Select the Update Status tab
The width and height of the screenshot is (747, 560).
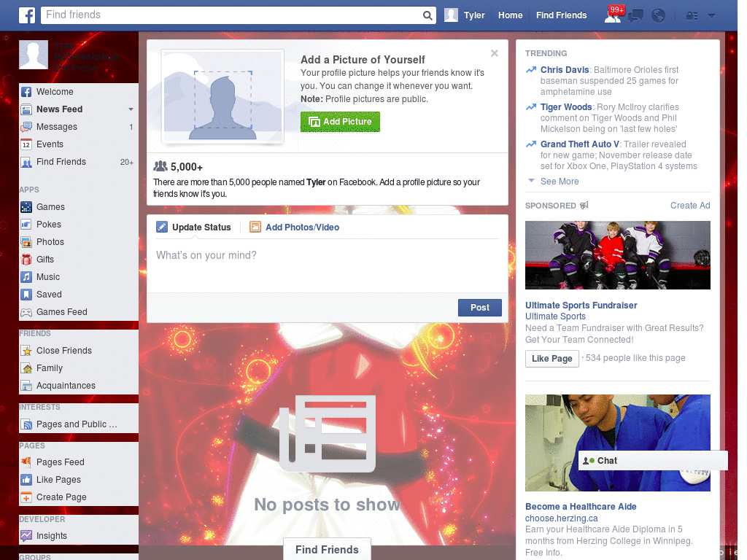click(193, 227)
